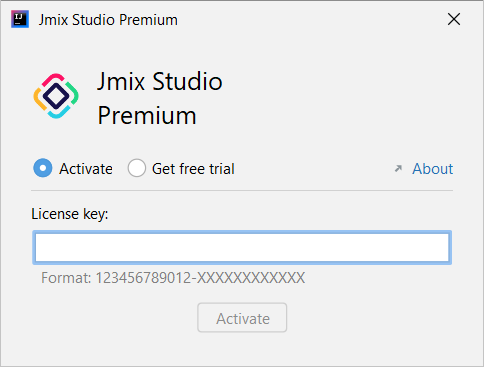Click the empty title bar area beside the title

click(x=310, y=19)
